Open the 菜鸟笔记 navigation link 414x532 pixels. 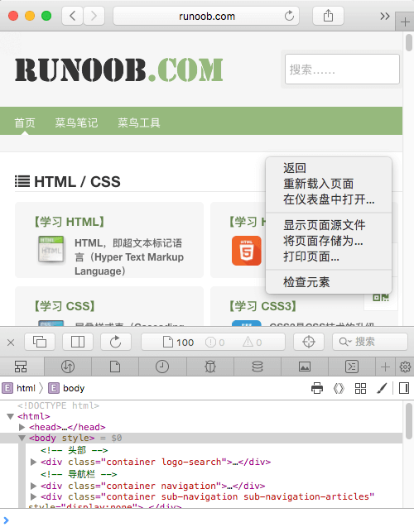coord(76,122)
